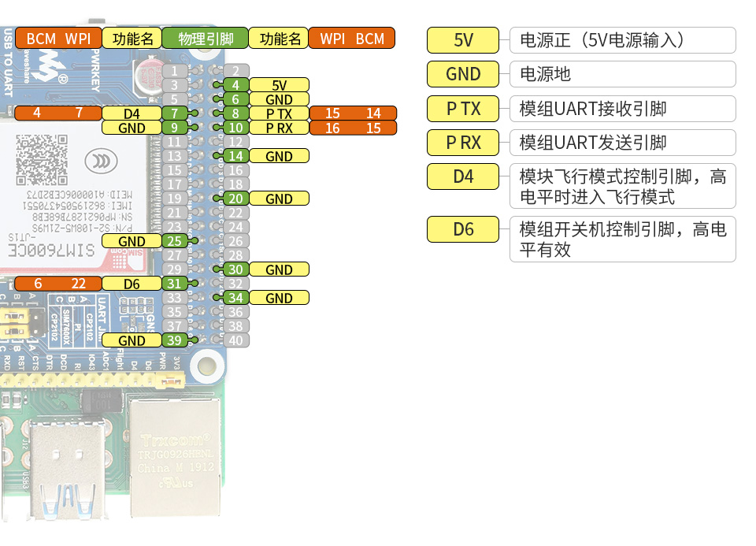The width and height of the screenshot is (756, 546).
Task: Click the green 物理引脚 header
Action: point(203,37)
